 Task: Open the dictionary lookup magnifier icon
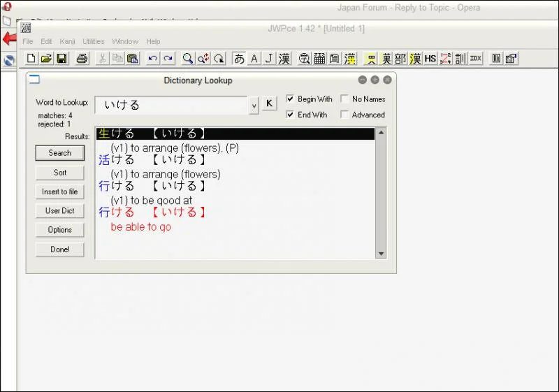304,58
